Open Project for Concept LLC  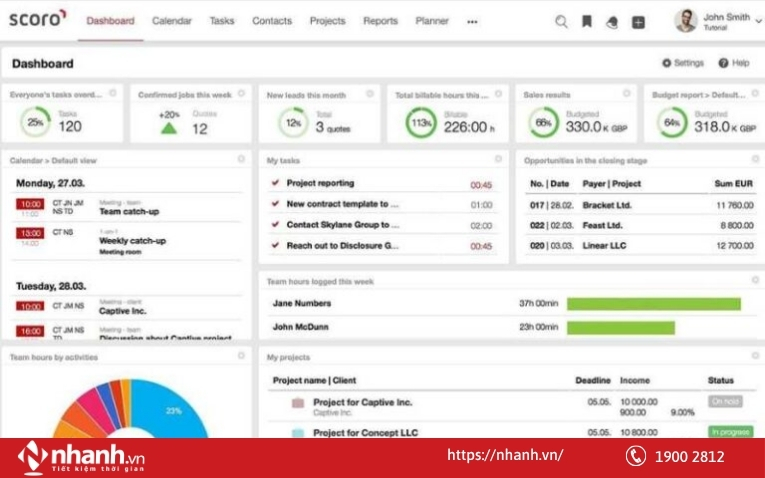365,433
